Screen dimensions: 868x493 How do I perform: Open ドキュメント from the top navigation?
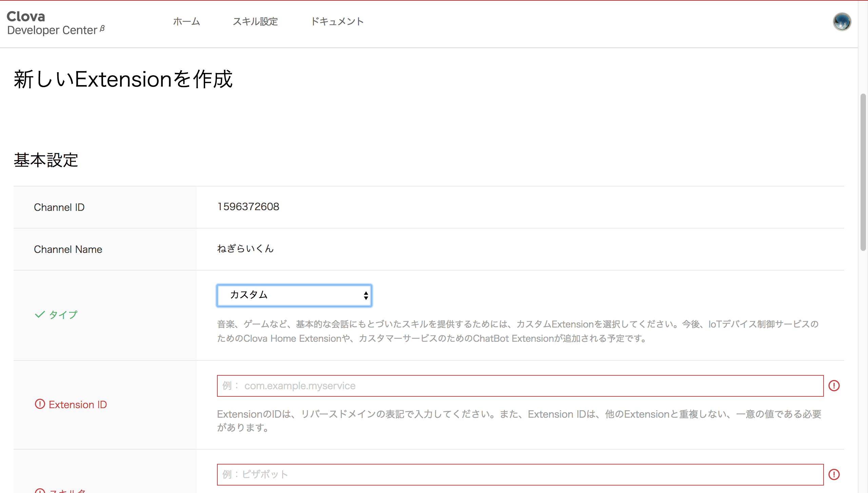pos(337,22)
